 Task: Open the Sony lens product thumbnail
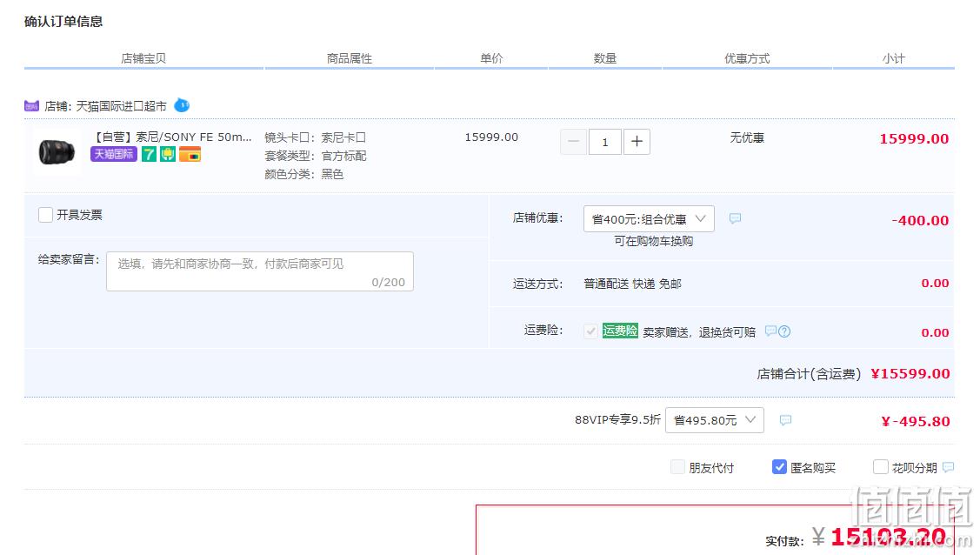pyautogui.click(x=57, y=152)
